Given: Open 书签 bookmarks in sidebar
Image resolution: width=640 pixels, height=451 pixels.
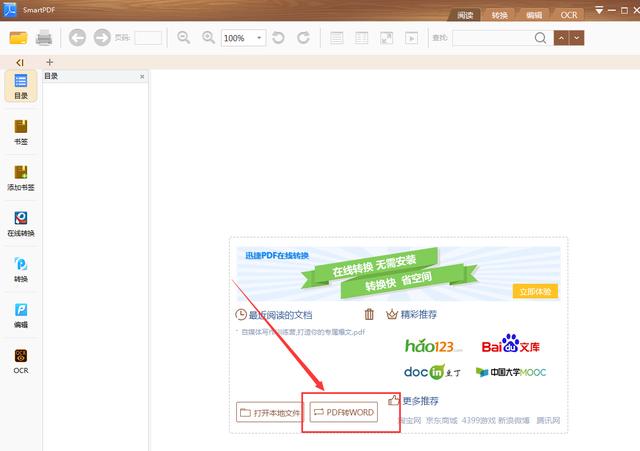Looking at the screenshot, I should 21,132.
